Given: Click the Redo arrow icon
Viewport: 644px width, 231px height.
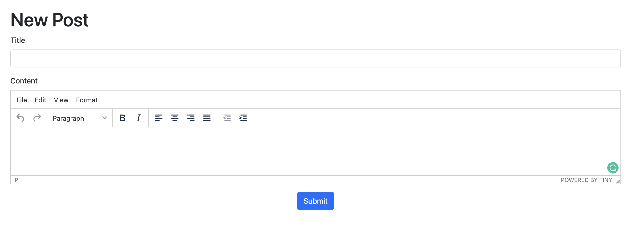Looking at the screenshot, I should coord(37,118).
